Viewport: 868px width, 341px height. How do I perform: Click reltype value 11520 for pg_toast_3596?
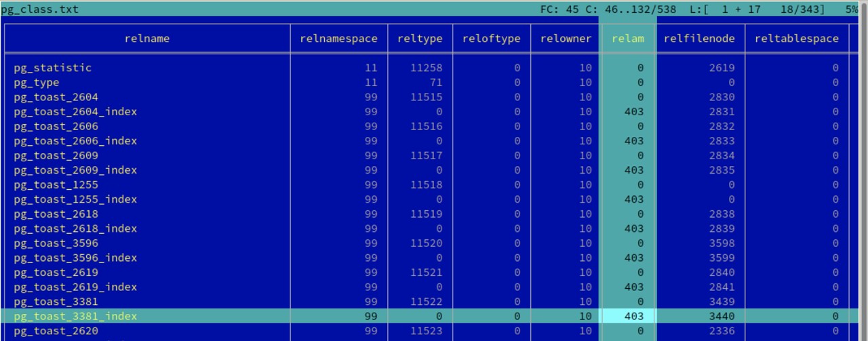427,243
